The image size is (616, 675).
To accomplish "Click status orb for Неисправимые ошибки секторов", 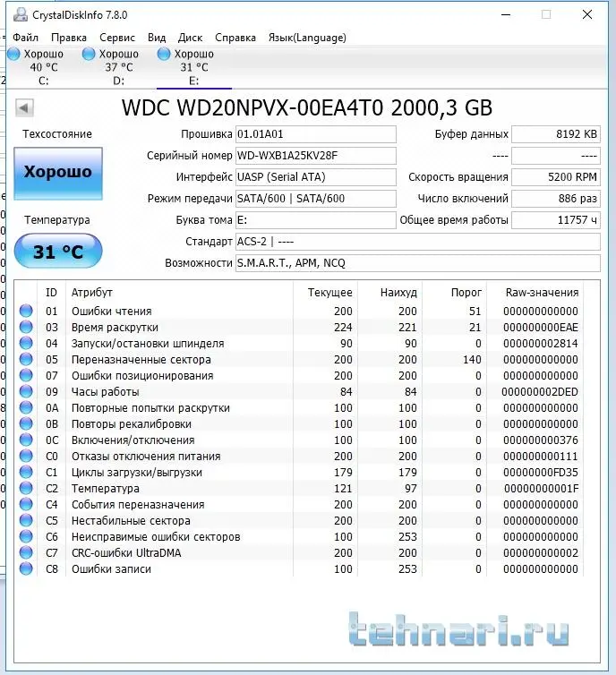I will pyautogui.click(x=26, y=536).
